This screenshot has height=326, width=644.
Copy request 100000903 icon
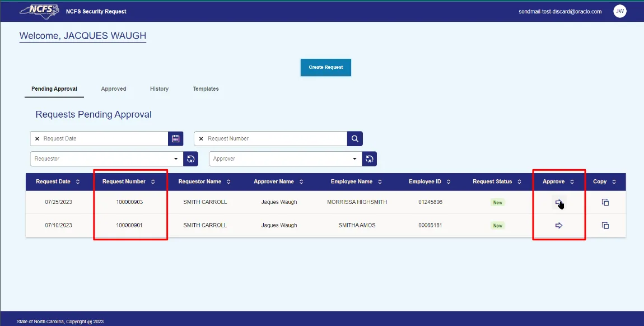tap(605, 202)
